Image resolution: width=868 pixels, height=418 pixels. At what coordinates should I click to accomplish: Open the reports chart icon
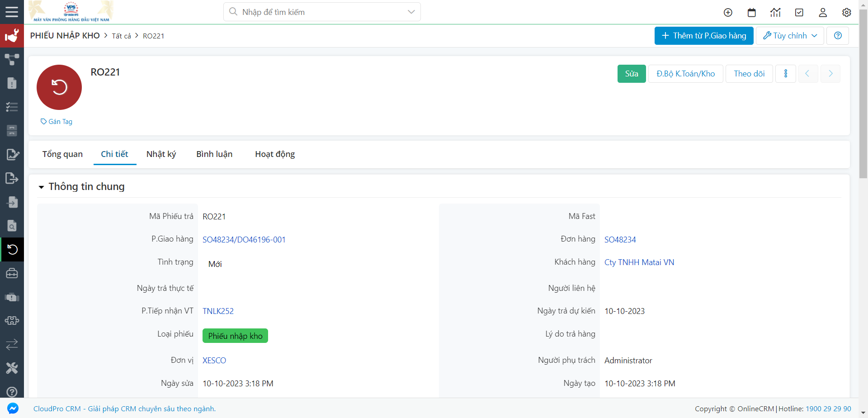click(775, 13)
